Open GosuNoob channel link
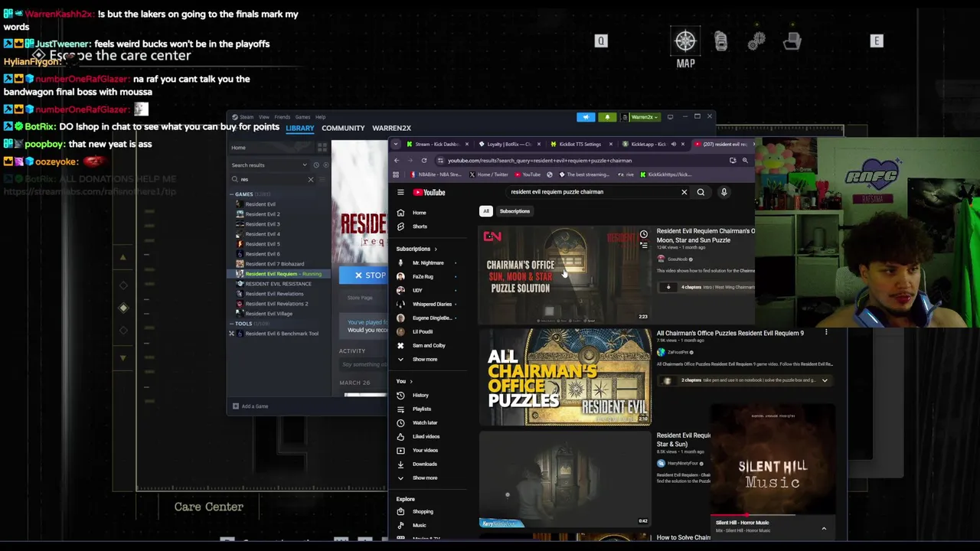980x551 pixels. (x=677, y=259)
